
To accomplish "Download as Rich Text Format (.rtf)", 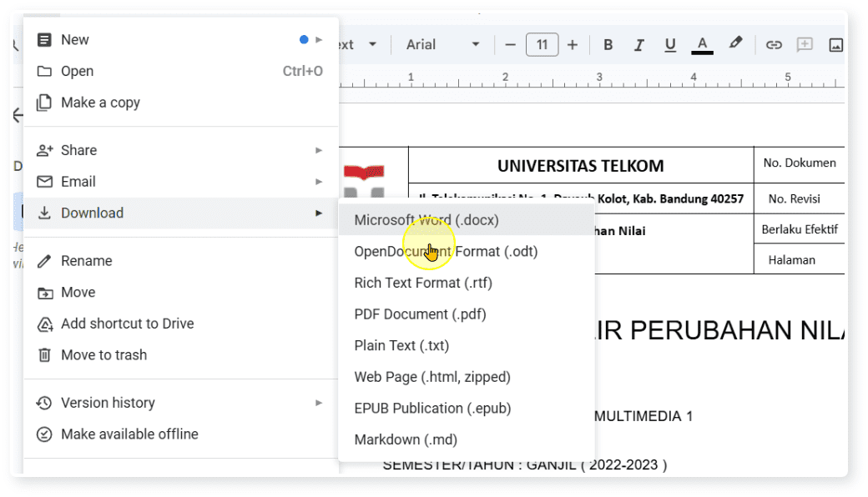I will [466, 283].
